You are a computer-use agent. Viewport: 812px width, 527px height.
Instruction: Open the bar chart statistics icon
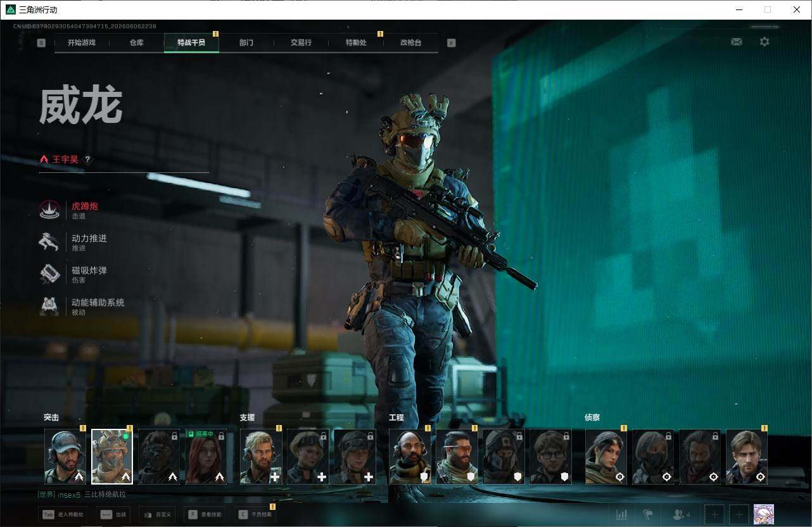click(622, 514)
